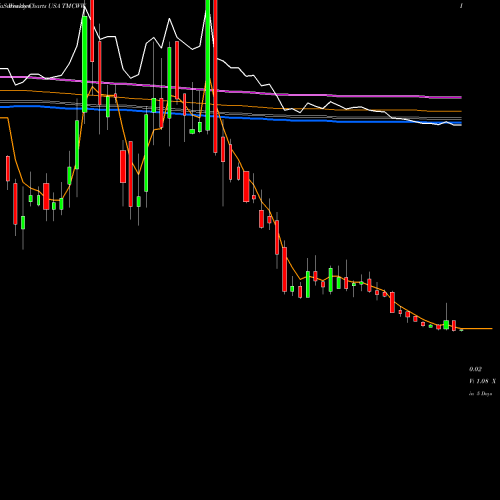Image resolution: width=500 pixels, height=500 pixels.
Task: Click the tall red candle right of the center green candle
Action: coord(215,77)
